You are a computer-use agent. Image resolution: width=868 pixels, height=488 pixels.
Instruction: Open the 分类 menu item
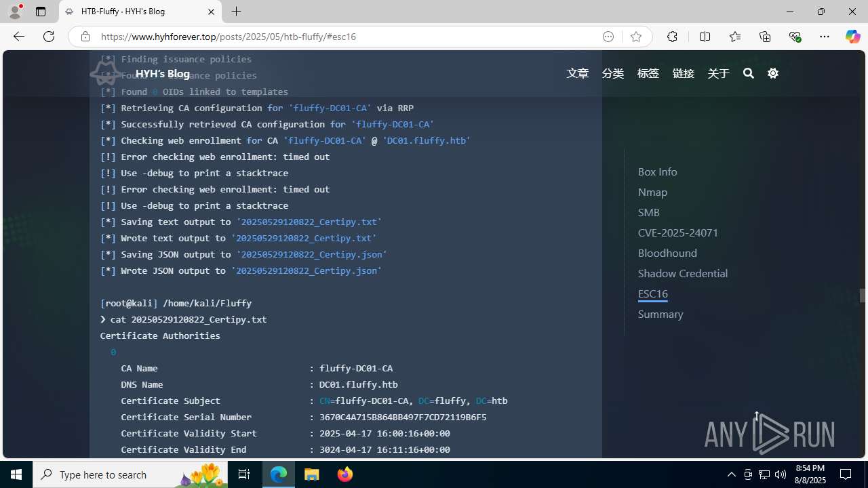(613, 73)
